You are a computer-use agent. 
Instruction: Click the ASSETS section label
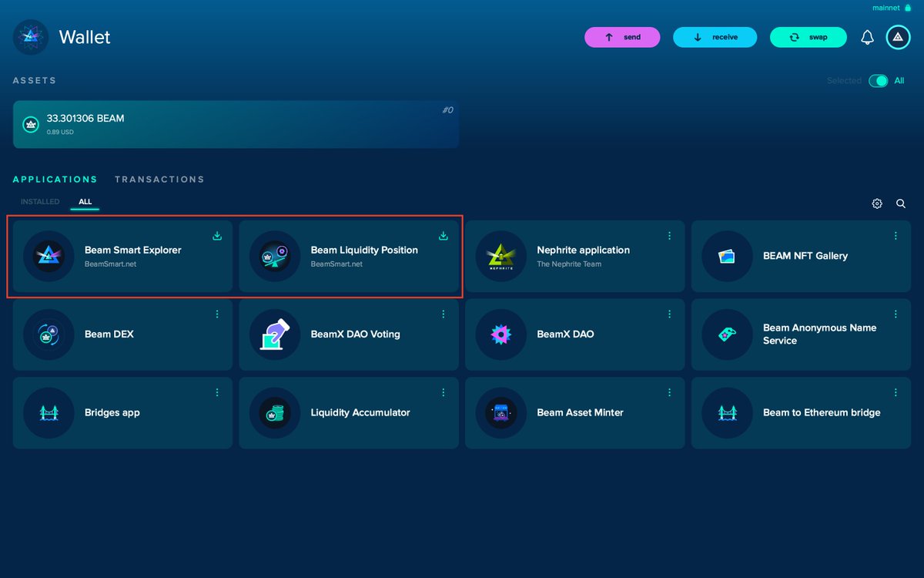35,81
